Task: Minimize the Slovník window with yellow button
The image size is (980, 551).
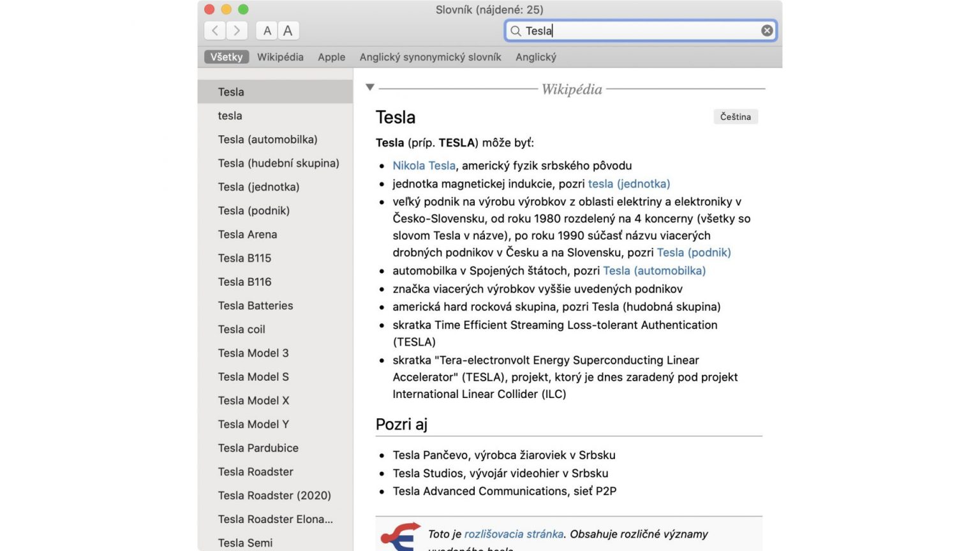Action: pyautogui.click(x=226, y=10)
